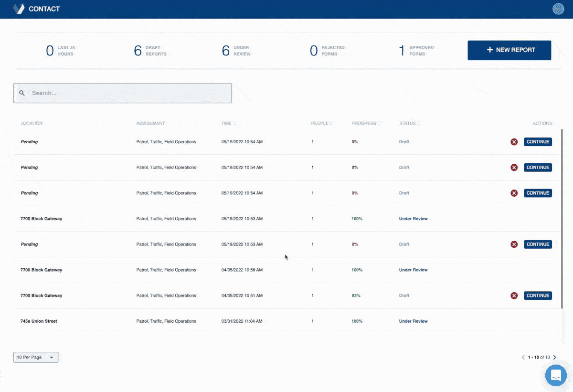The image size is (573, 392).
Task: Filter by Draft Reports counter
Action: [x=150, y=51]
